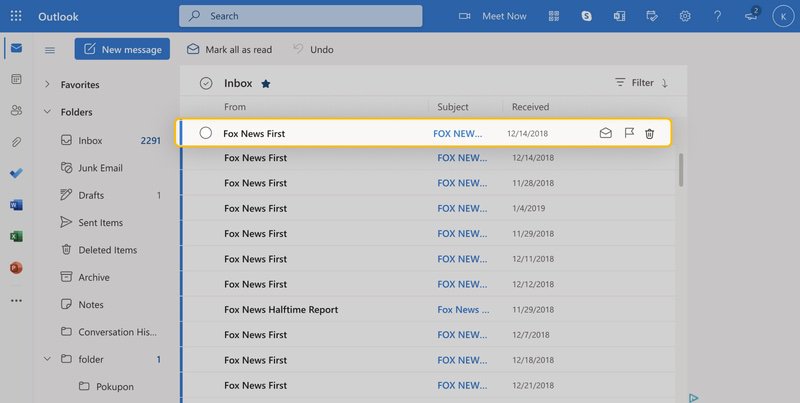This screenshot has height=403, width=800.
Task: Open the notifications megaphone icon
Action: tap(751, 15)
